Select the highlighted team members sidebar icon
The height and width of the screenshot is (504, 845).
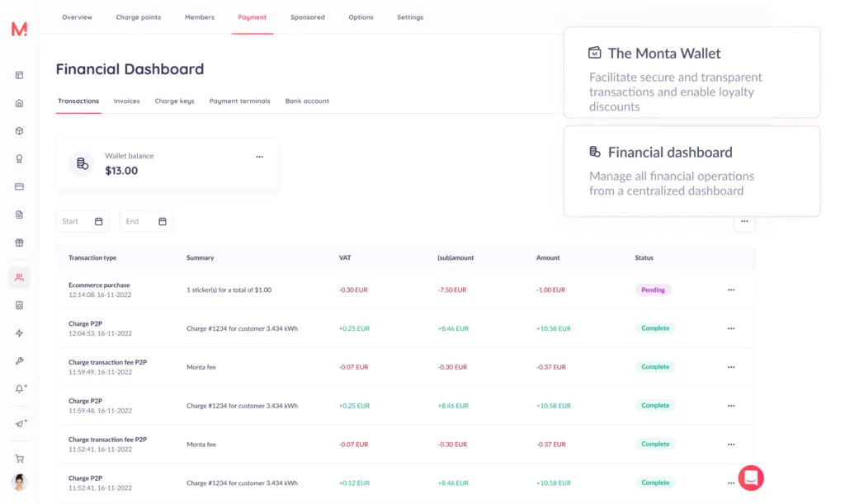tap(20, 277)
